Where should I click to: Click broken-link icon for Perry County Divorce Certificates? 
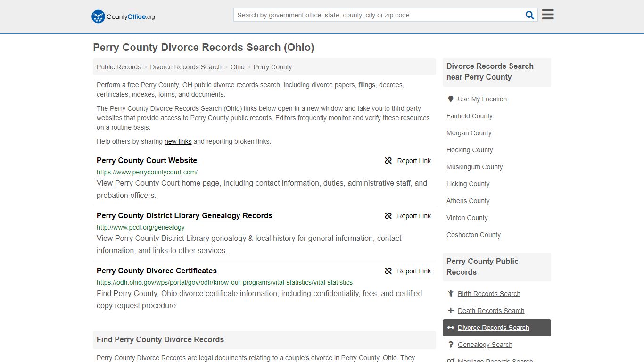pos(388,271)
